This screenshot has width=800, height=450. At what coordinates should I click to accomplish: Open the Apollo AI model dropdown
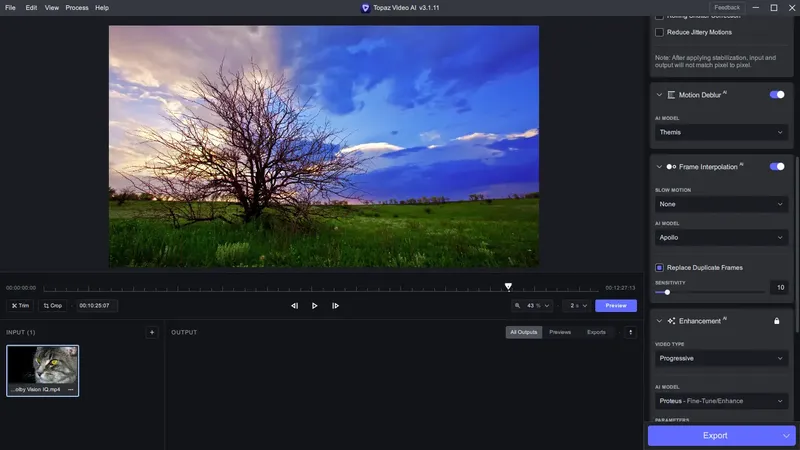pyautogui.click(x=721, y=237)
